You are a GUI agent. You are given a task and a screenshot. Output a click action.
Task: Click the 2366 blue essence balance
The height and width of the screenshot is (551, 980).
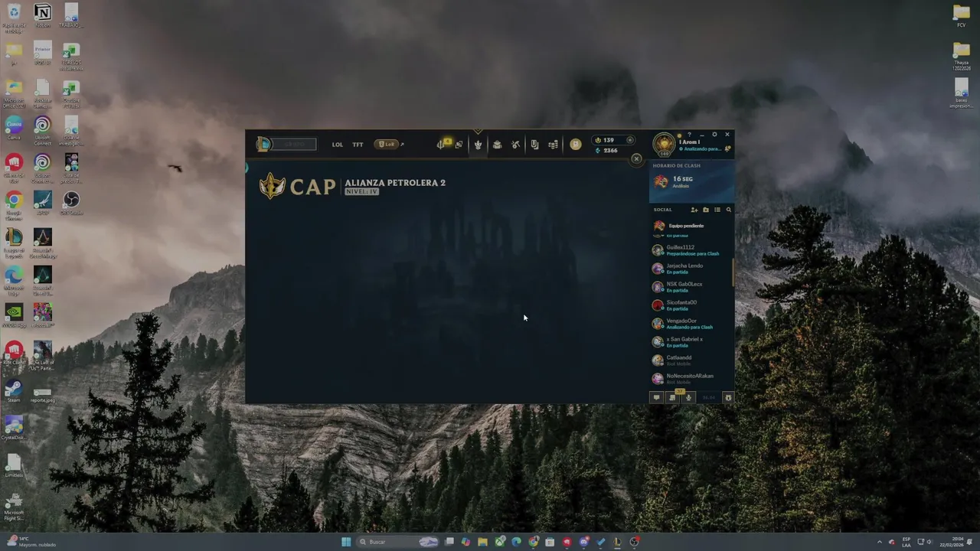606,150
